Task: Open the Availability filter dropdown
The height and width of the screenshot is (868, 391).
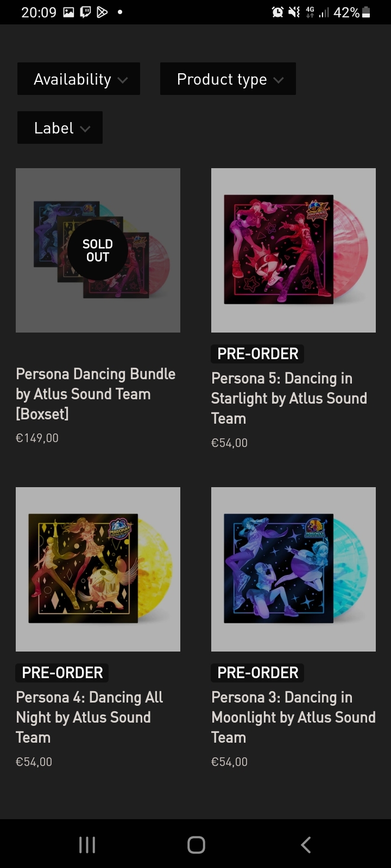Action: pyautogui.click(x=79, y=79)
